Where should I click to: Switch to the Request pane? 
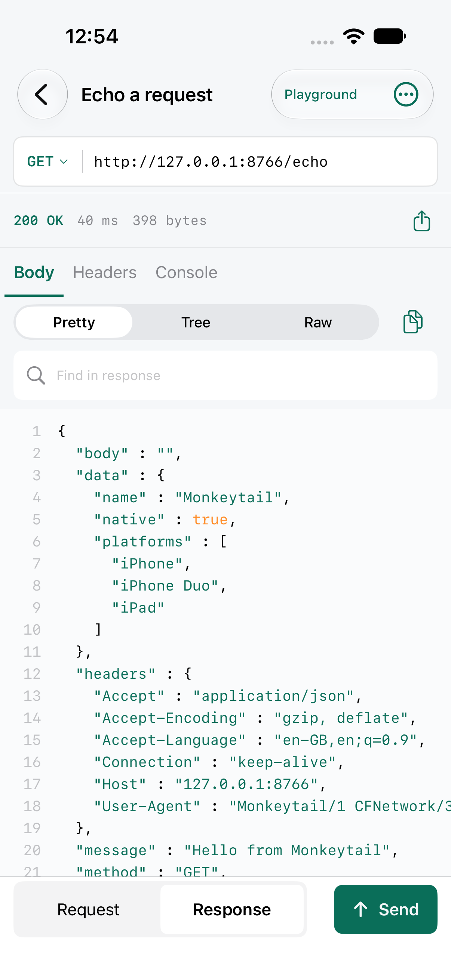[88, 909]
